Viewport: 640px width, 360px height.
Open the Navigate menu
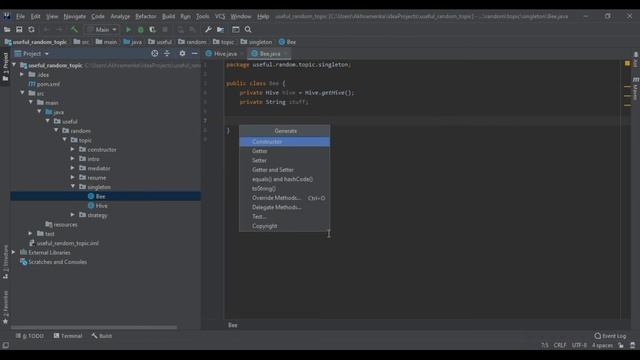(75, 16)
